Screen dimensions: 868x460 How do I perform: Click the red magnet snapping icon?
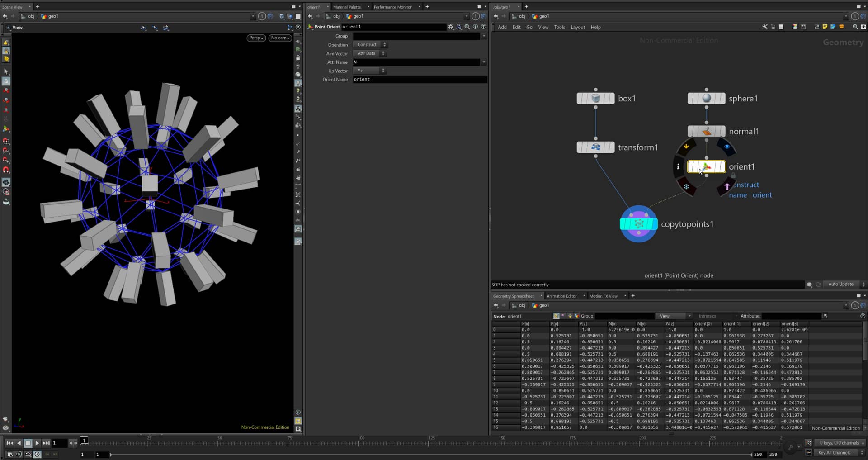[6, 170]
